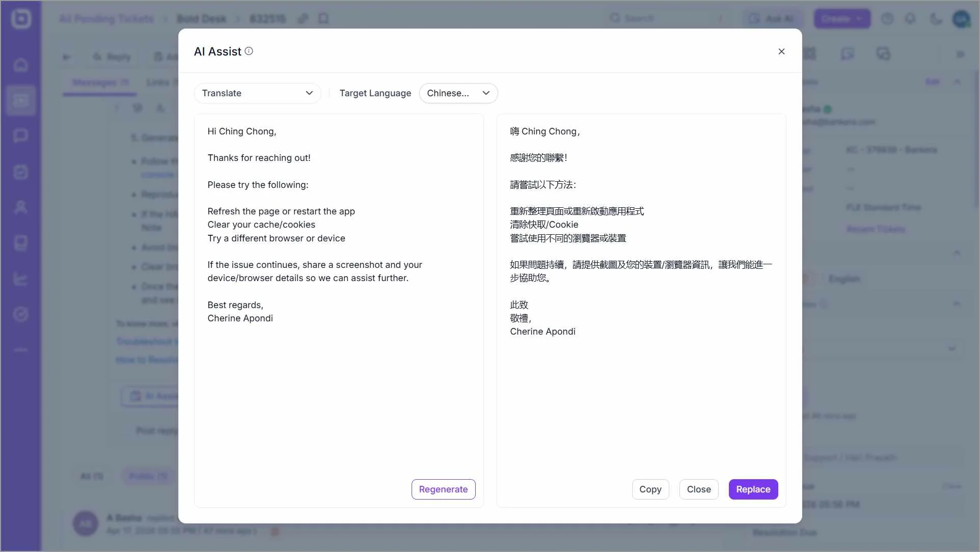
Task: Click the more options dots in sidebar
Action: coord(21,350)
